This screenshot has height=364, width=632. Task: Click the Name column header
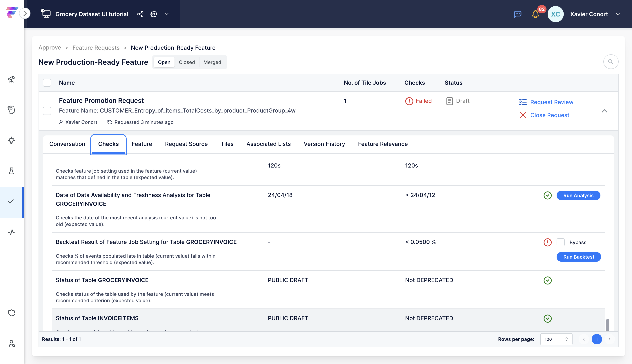pos(67,83)
